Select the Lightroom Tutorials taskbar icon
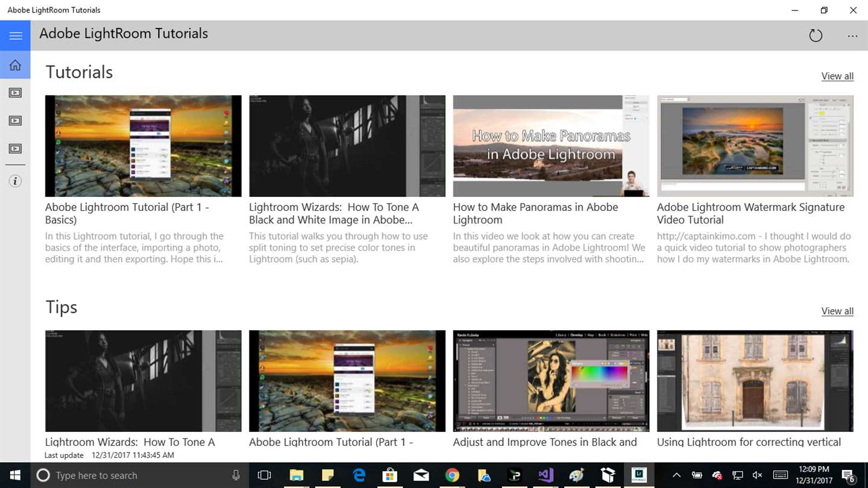 click(639, 475)
